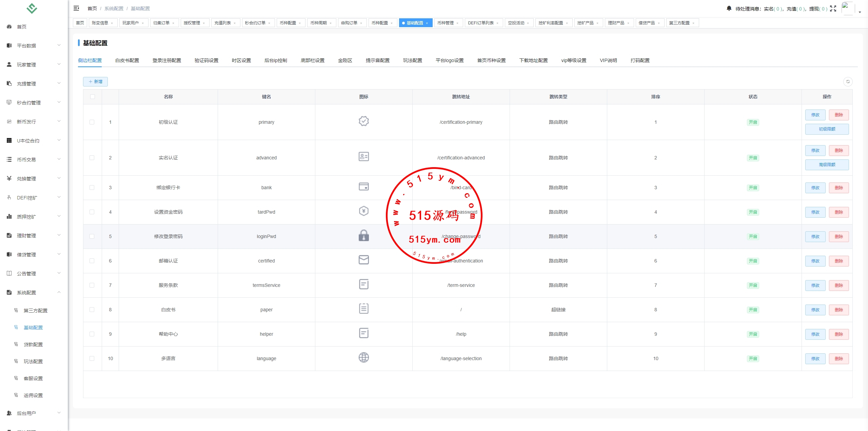Toggle fullscreen mode icon

[833, 8]
